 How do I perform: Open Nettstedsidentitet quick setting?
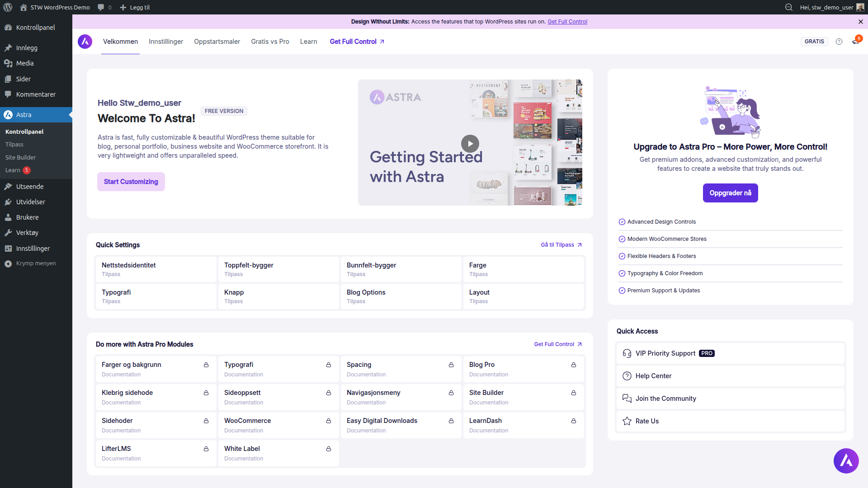pos(156,269)
